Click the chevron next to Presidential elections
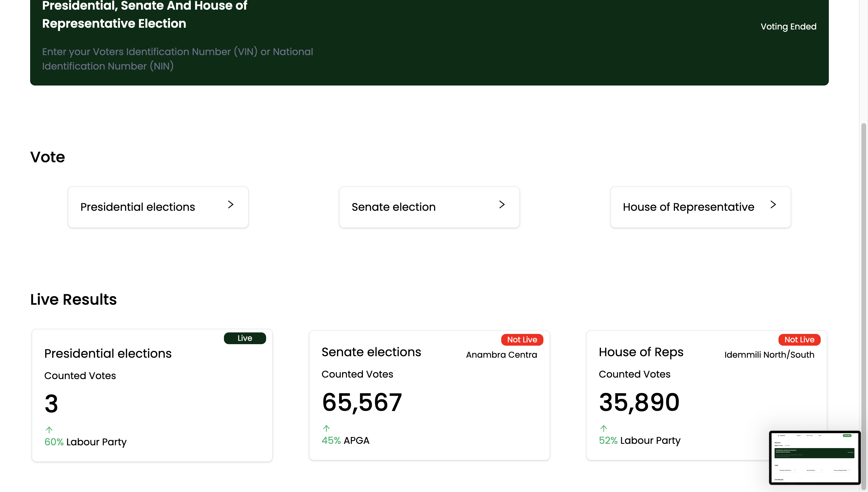Screen dimensions: 868x492 click(x=231, y=204)
